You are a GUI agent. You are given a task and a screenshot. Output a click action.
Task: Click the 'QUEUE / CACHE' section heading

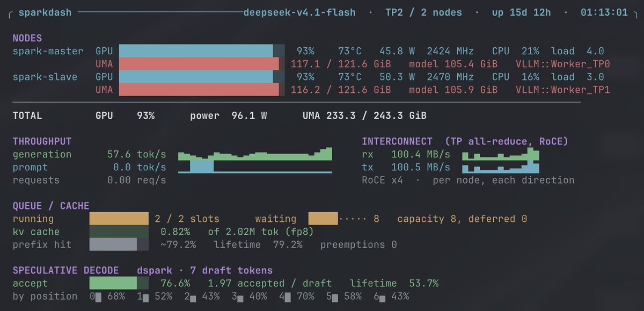[x=51, y=206]
